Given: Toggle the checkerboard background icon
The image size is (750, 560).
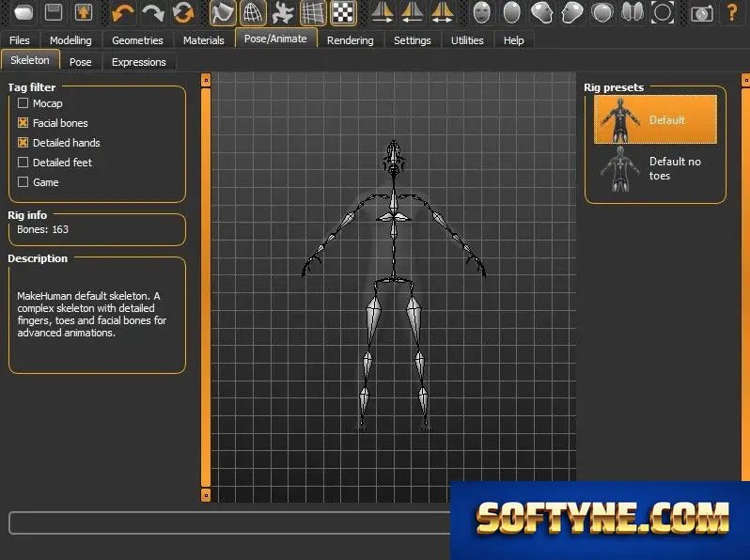Looking at the screenshot, I should (343, 12).
